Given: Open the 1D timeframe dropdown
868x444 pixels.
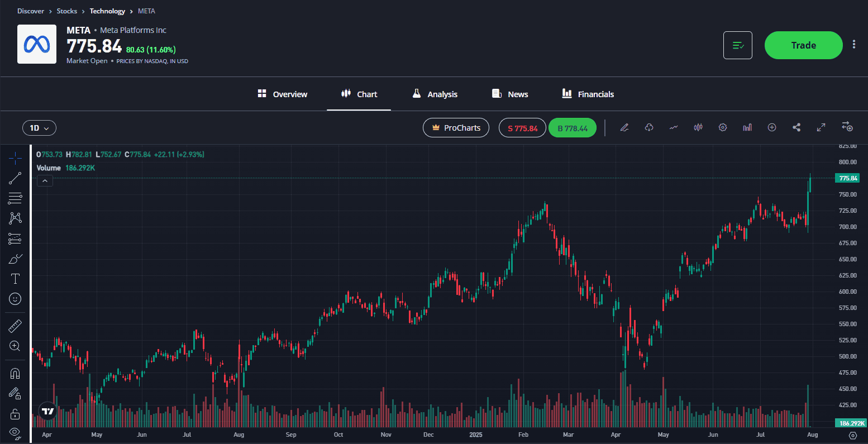Looking at the screenshot, I should [x=39, y=128].
